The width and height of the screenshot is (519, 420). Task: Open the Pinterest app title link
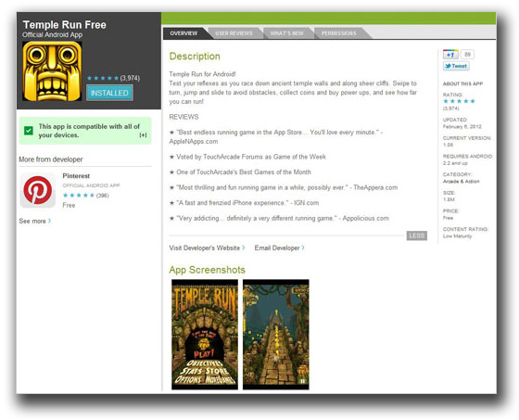click(76, 176)
